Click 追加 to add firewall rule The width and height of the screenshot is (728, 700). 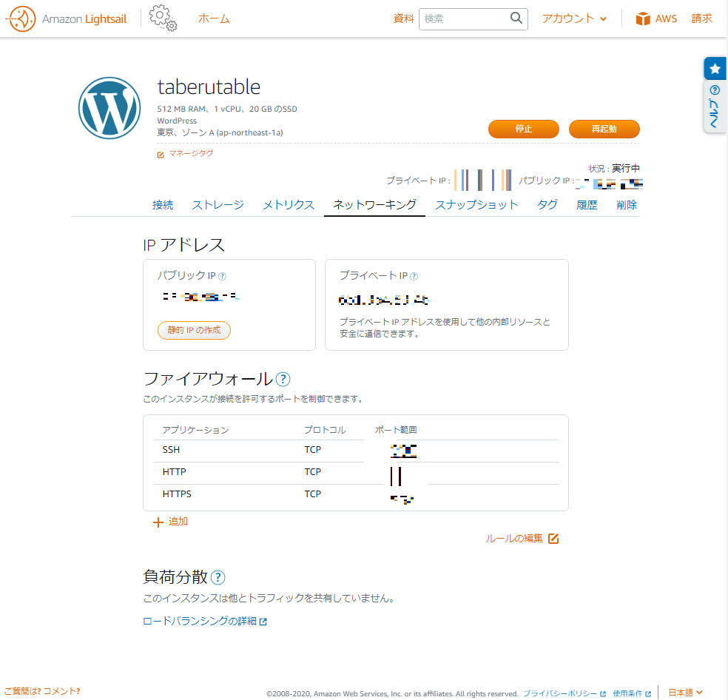point(178,522)
